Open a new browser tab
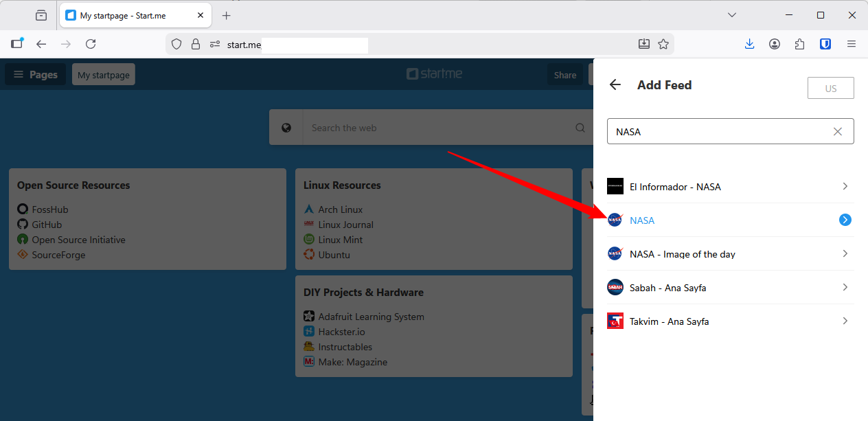Viewport: 868px width, 421px height. point(227,15)
